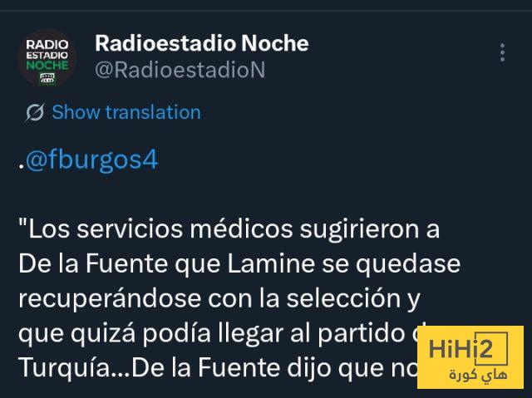Click the word "selección" in the tweet
Image resolution: width=532 pixels, height=398 pixels.
(x=343, y=298)
